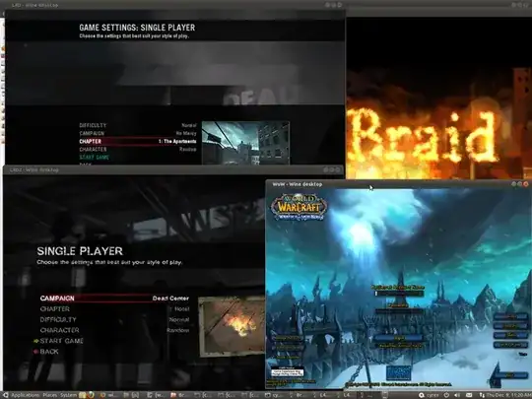Click the WoW account name input field
The height and width of the screenshot is (399, 532).
[x=399, y=294]
